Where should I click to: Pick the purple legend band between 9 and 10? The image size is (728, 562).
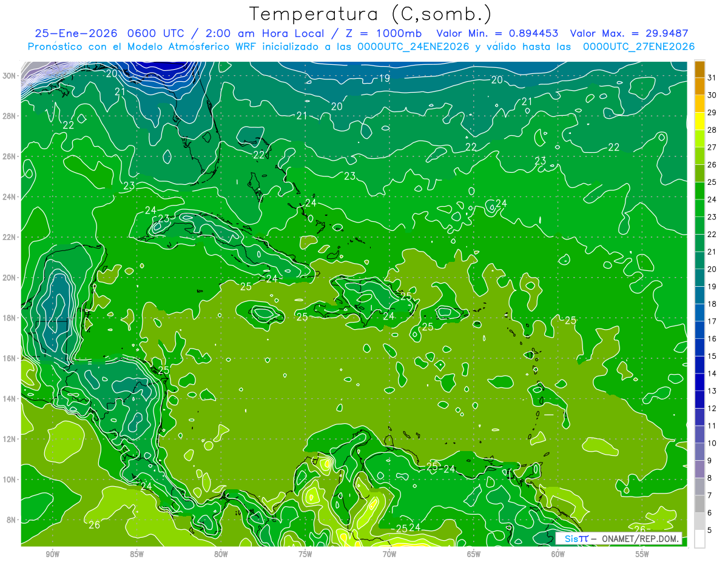699,452
